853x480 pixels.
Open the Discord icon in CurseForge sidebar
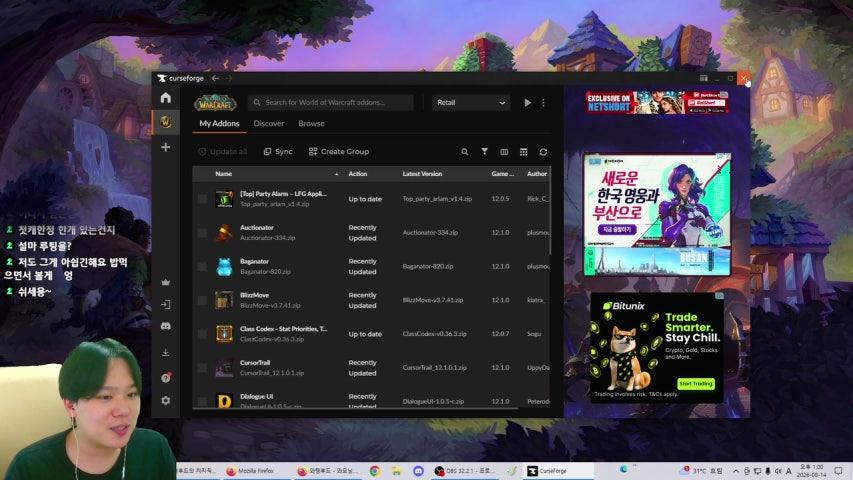coord(166,326)
